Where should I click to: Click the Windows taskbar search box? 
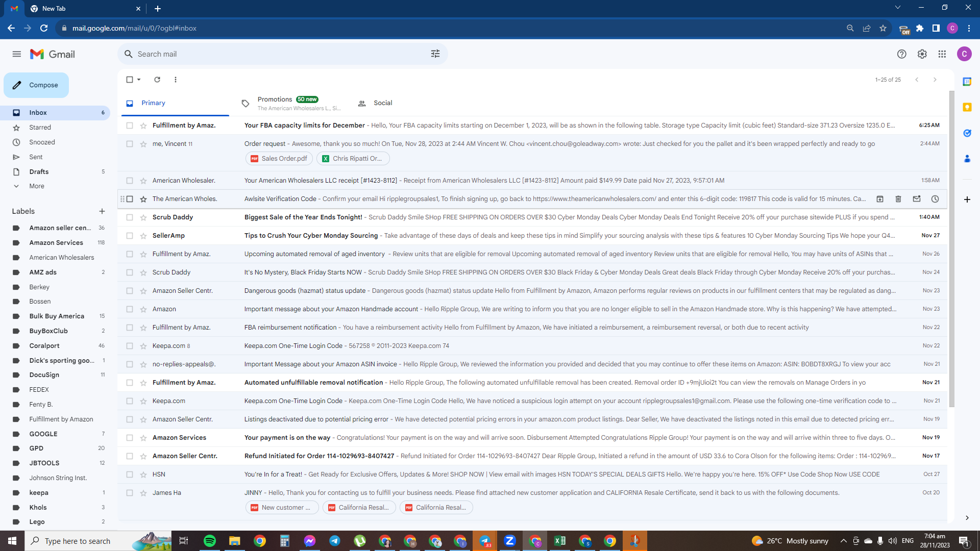[x=98, y=541]
